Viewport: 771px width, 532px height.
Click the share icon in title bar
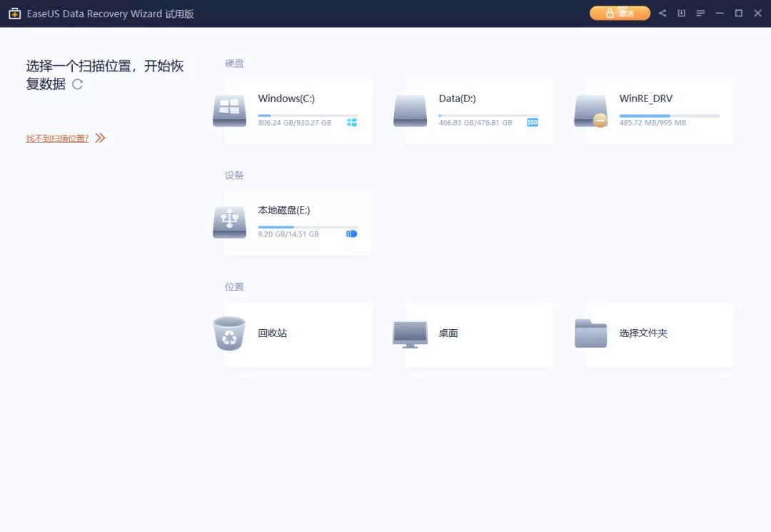pos(662,14)
